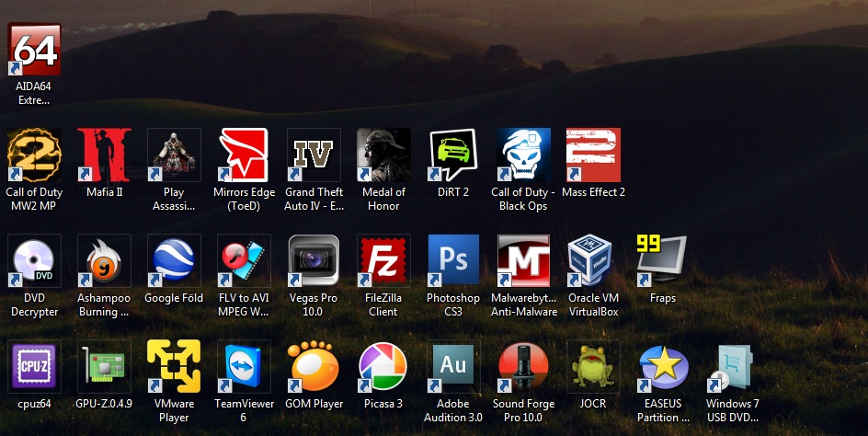Open the AIDA64 Extreme shortcut icon
The height and width of the screenshot is (436, 868).
[x=34, y=49]
